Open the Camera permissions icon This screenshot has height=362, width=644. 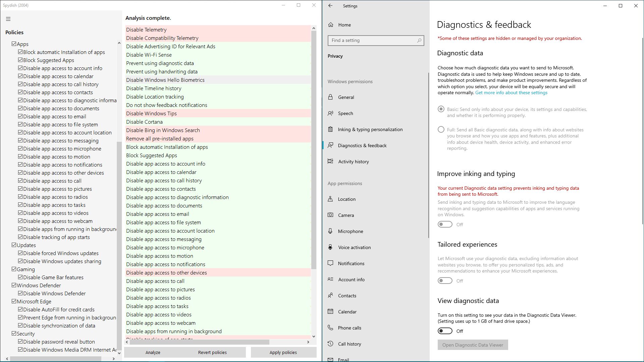(x=330, y=215)
